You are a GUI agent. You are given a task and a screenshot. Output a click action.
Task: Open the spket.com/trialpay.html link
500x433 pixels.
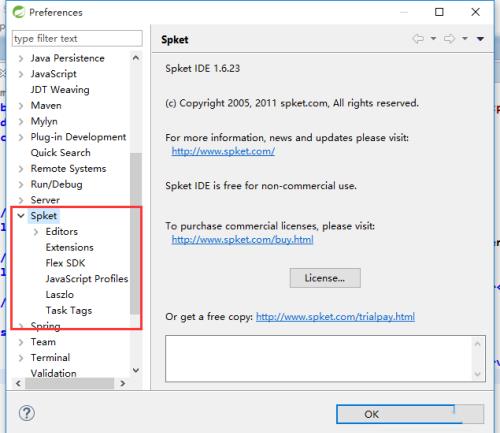(x=335, y=317)
